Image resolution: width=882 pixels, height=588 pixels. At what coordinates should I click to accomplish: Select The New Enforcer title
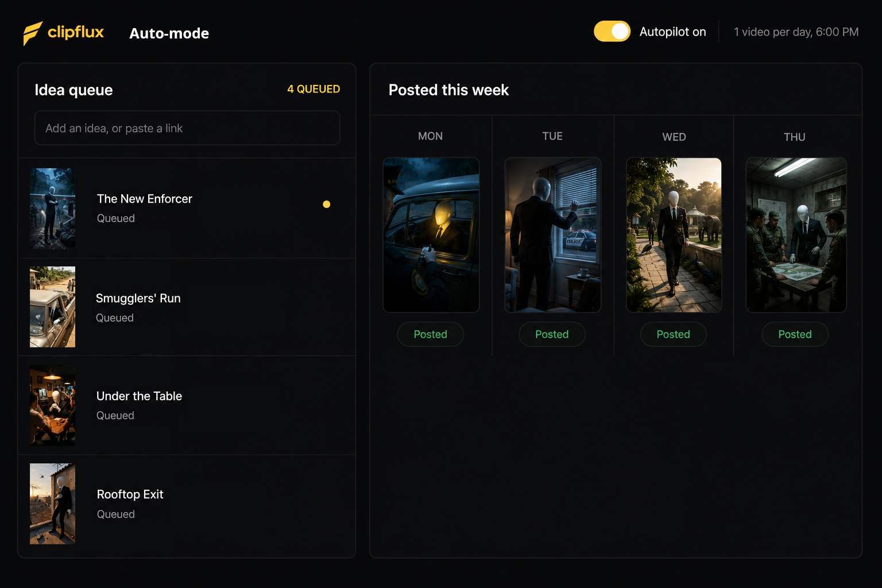[145, 199]
